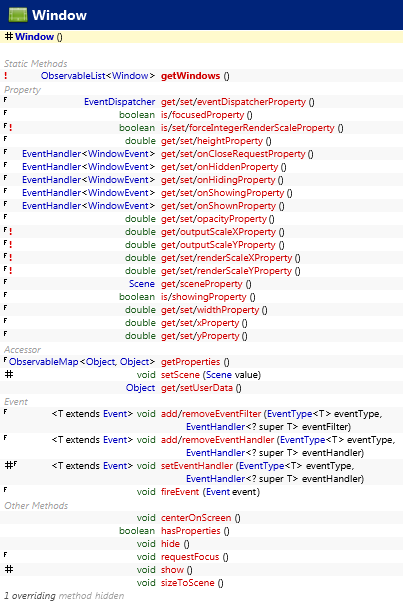Select show method

click(172, 570)
